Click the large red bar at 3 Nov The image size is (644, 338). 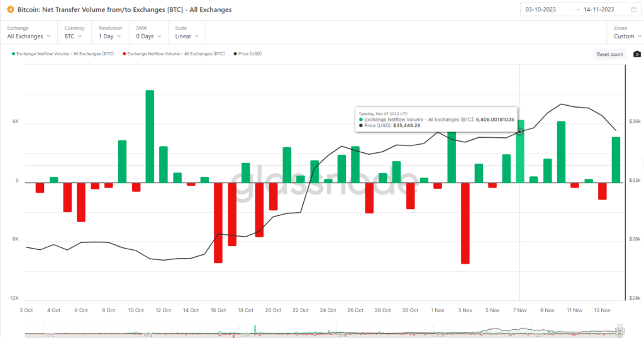[x=465, y=223]
